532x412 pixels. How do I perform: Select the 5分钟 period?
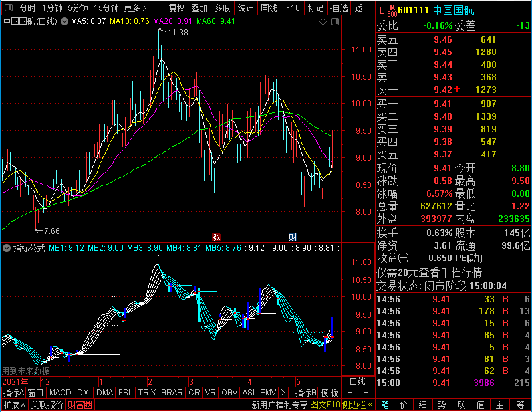[x=78, y=8]
